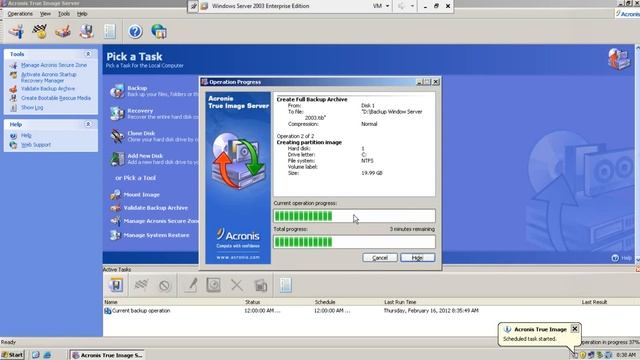Open the log notebook icon in top toolbar
This screenshot has width=640, height=360.
coord(110,31)
